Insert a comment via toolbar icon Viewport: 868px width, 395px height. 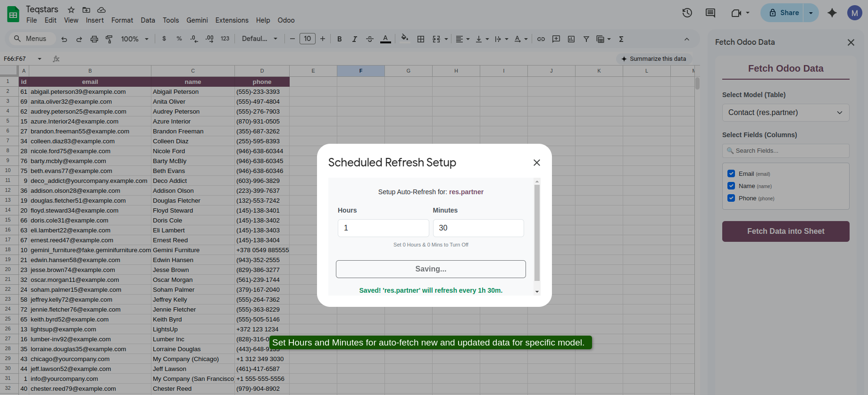556,39
